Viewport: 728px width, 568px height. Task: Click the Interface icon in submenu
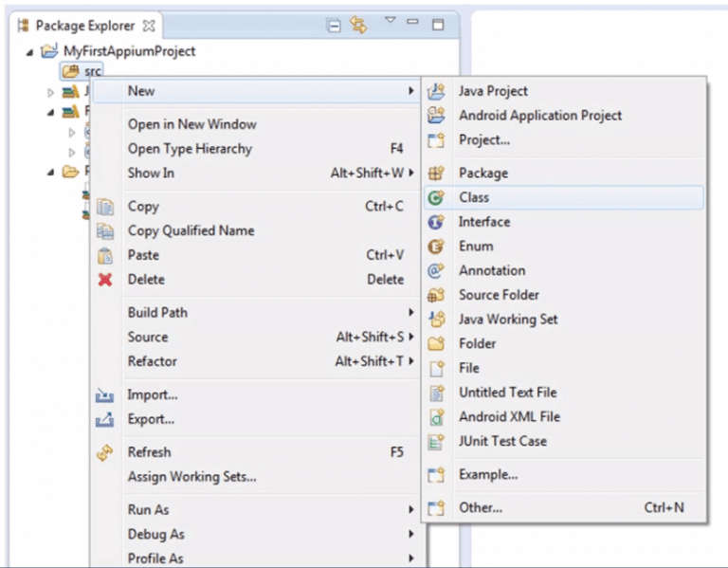click(436, 222)
